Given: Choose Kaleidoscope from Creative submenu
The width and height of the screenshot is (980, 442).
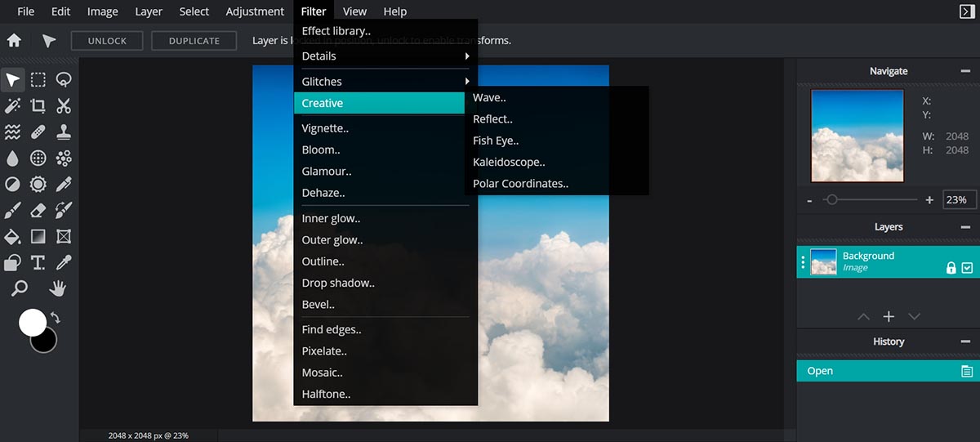Looking at the screenshot, I should pyautogui.click(x=509, y=162).
